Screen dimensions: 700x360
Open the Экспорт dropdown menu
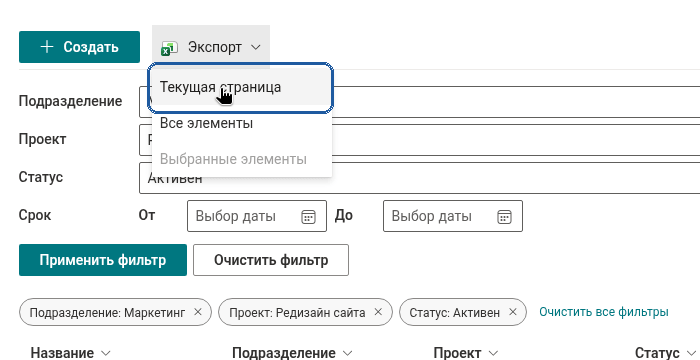(x=211, y=47)
